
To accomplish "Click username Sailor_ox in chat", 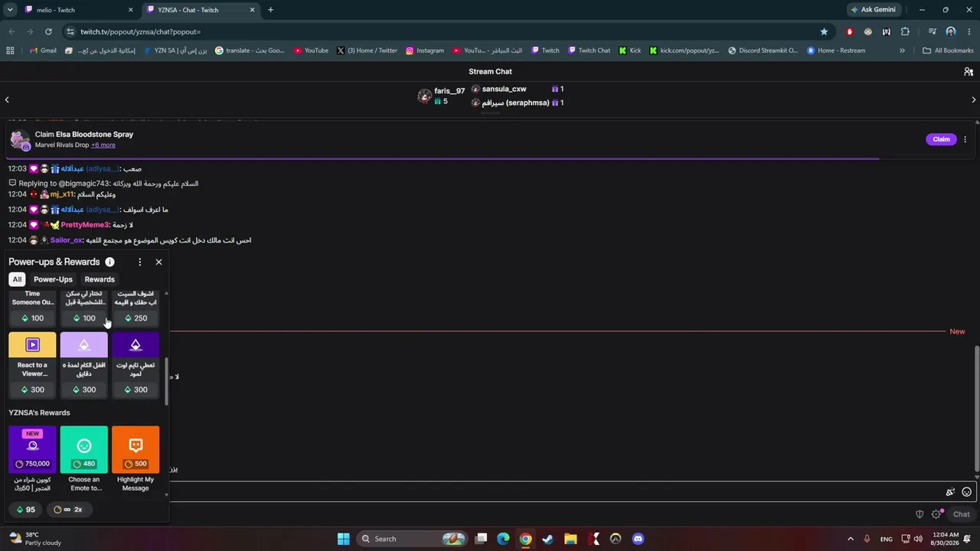I will [66, 240].
